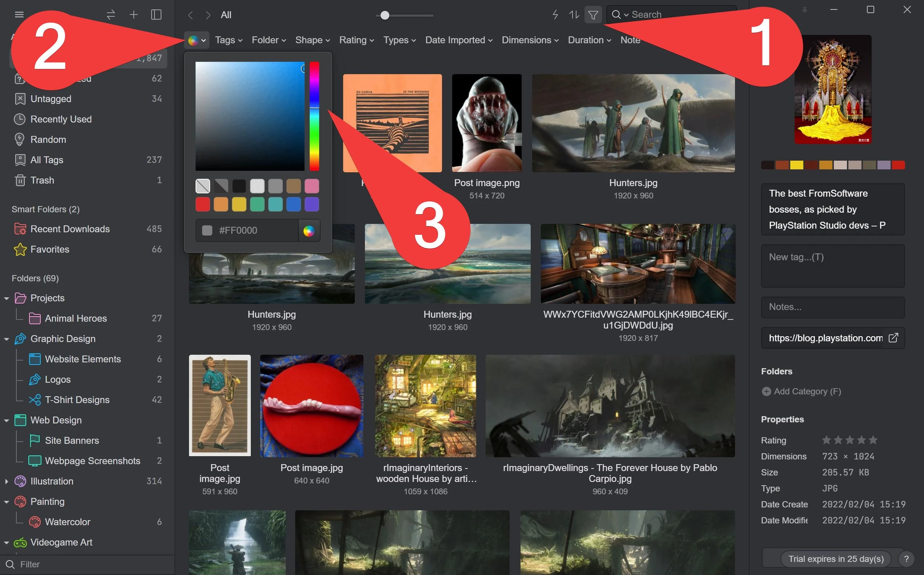Image resolution: width=924 pixels, height=575 pixels.
Task: Select the Untagged sidebar item
Action: point(88,99)
